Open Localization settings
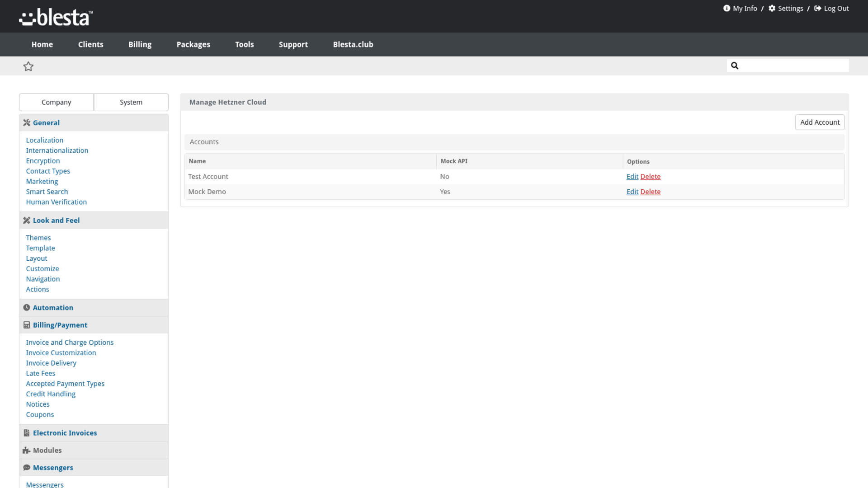The width and height of the screenshot is (868, 488). coord(44,140)
